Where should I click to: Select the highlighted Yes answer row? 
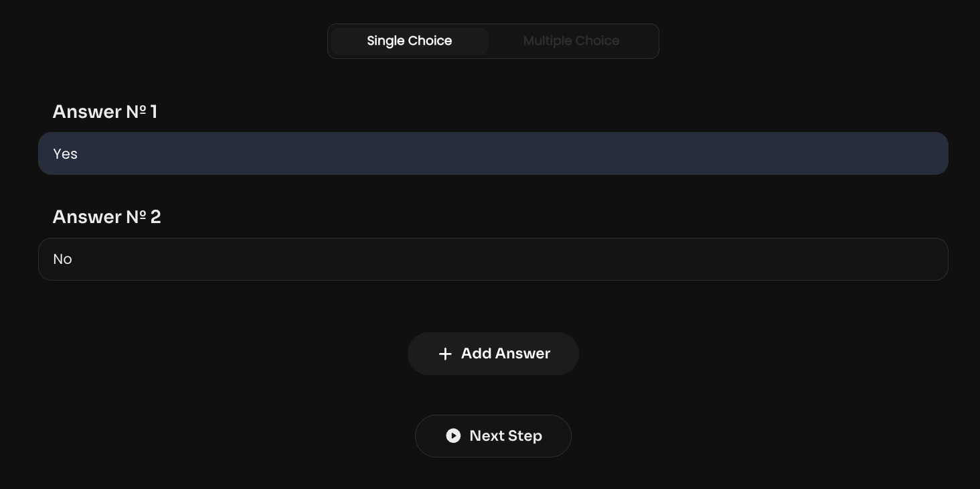pos(493,153)
